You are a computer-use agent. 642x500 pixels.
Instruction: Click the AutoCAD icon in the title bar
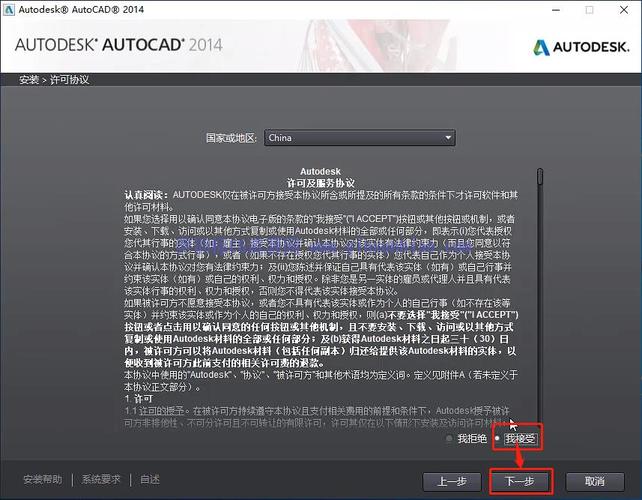coord(9,9)
